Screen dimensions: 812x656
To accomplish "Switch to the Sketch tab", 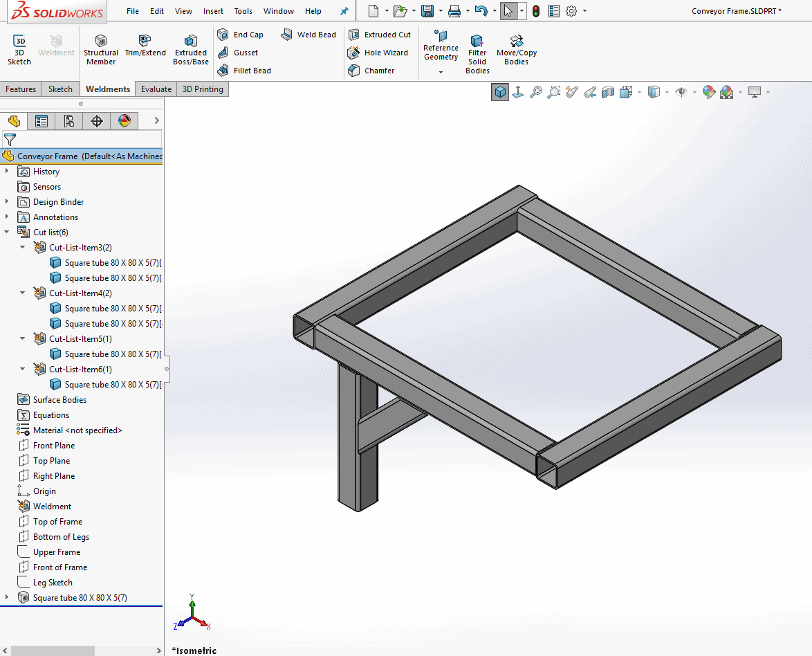I will 61,89.
